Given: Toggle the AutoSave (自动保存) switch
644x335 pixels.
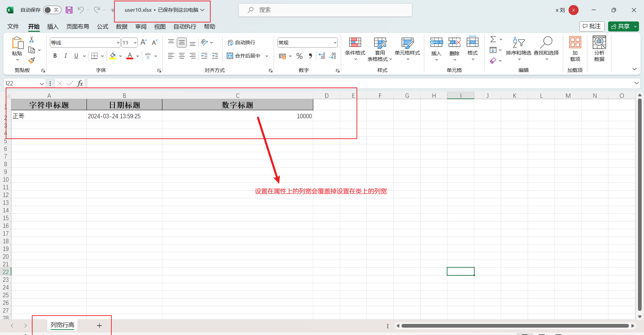Looking at the screenshot, I should 52,10.
